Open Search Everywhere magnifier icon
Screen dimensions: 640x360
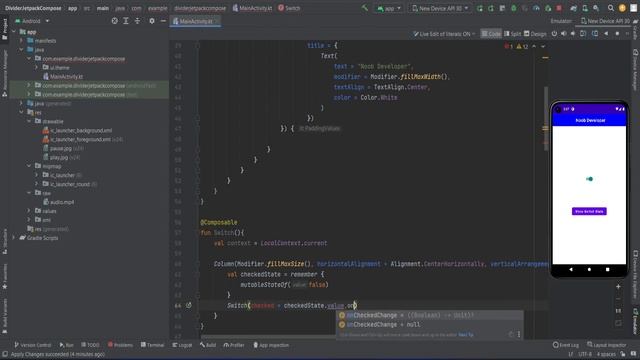tap(611, 8)
